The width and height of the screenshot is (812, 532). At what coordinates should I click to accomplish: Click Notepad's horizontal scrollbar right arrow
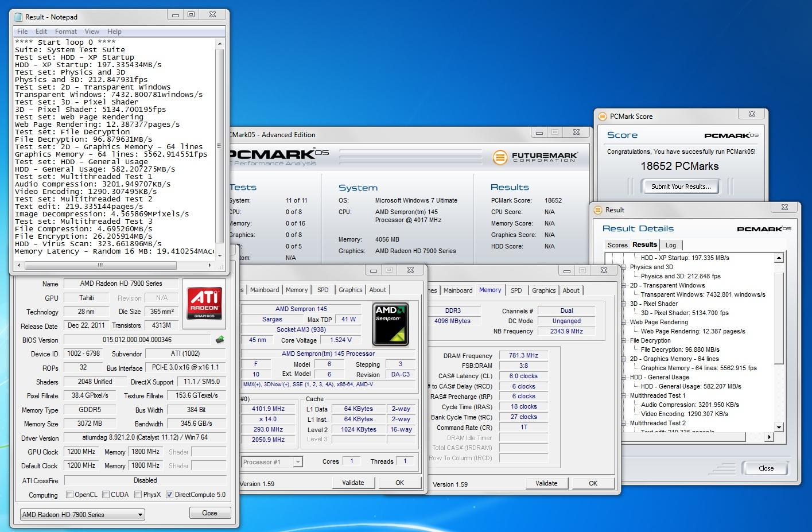point(209,265)
